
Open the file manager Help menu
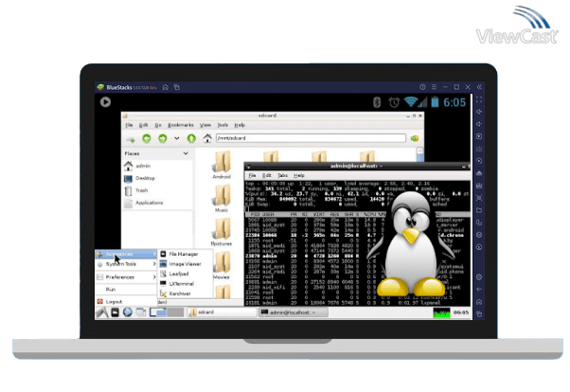(x=240, y=125)
